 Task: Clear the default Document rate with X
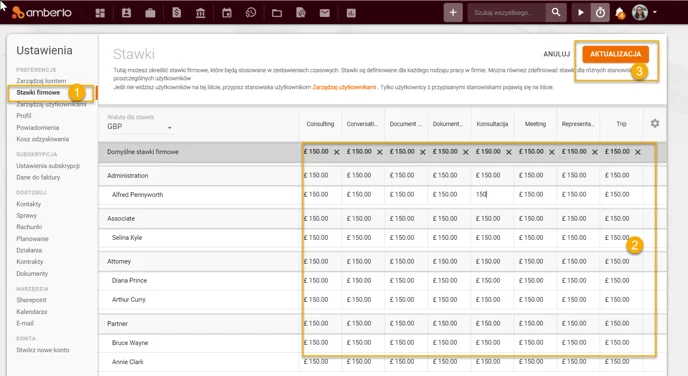pos(423,152)
